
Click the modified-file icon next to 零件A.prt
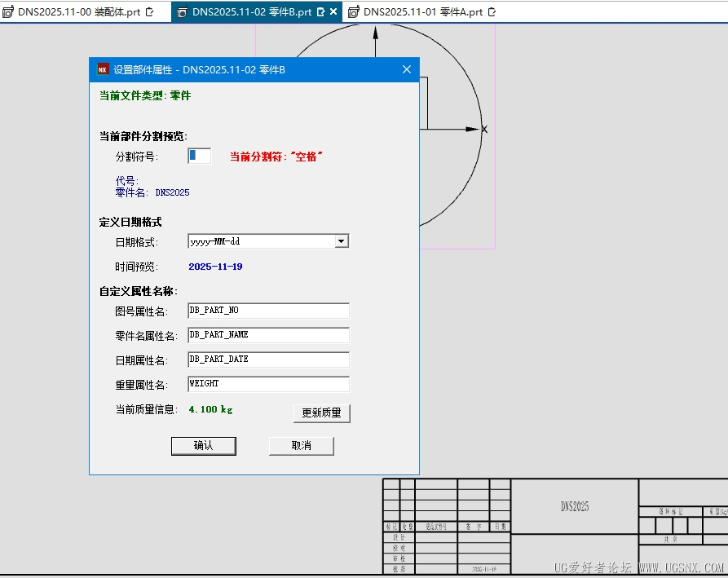pyautogui.click(x=492, y=12)
